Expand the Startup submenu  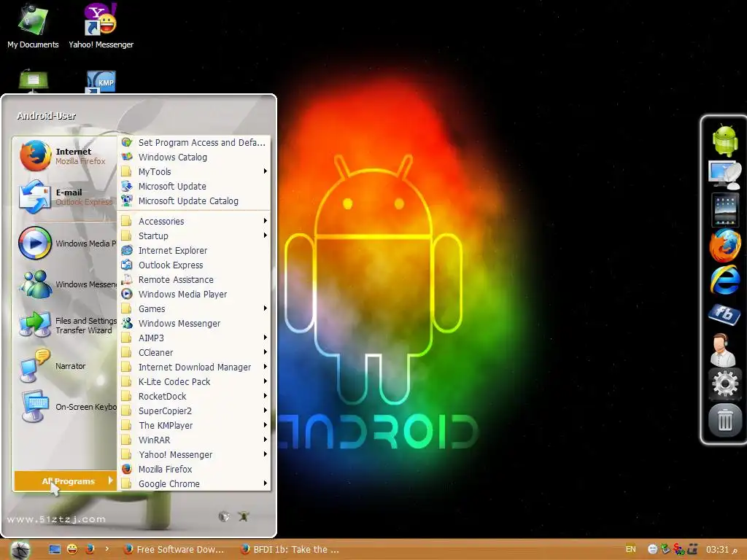(x=194, y=236)
